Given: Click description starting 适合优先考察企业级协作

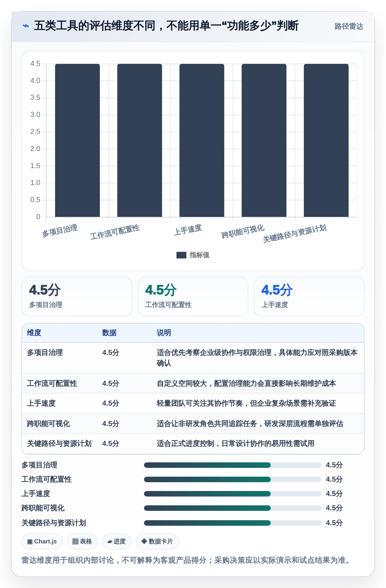Looking at the screenshot, I should coord(257,358).
